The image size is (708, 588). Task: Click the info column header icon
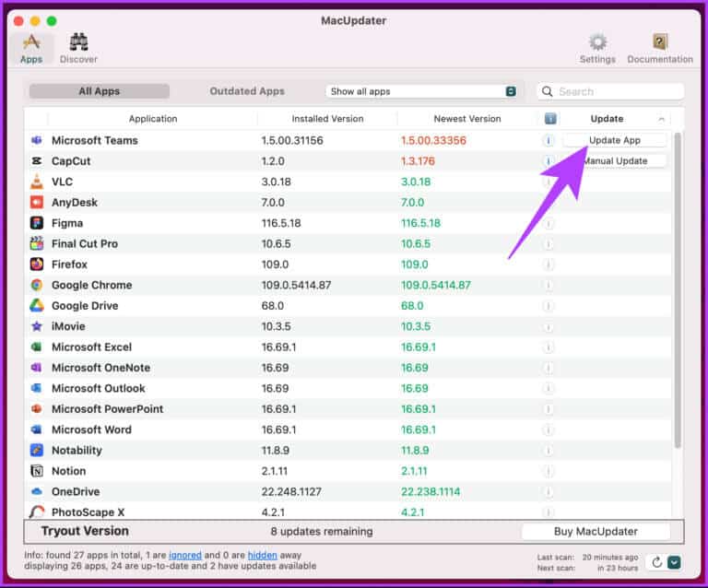coord(550,119)
